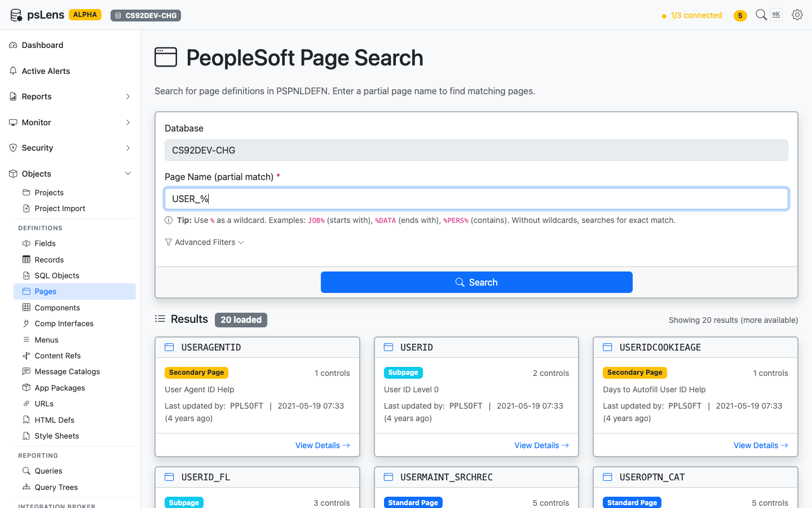The image size is (812, 508).
Task: Click the Project Import file icon
Action: (26, 208)
